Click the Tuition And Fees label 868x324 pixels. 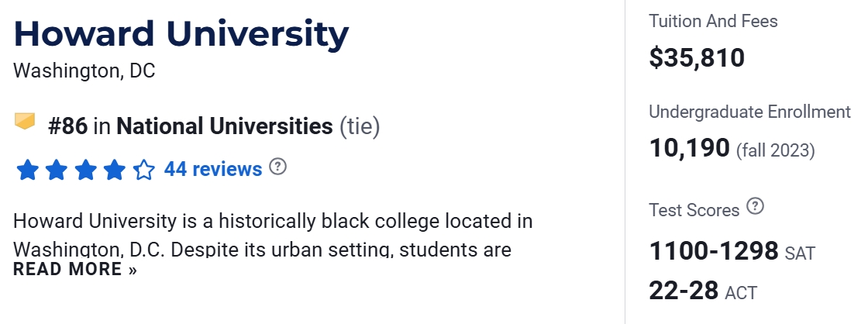(713, 22)
